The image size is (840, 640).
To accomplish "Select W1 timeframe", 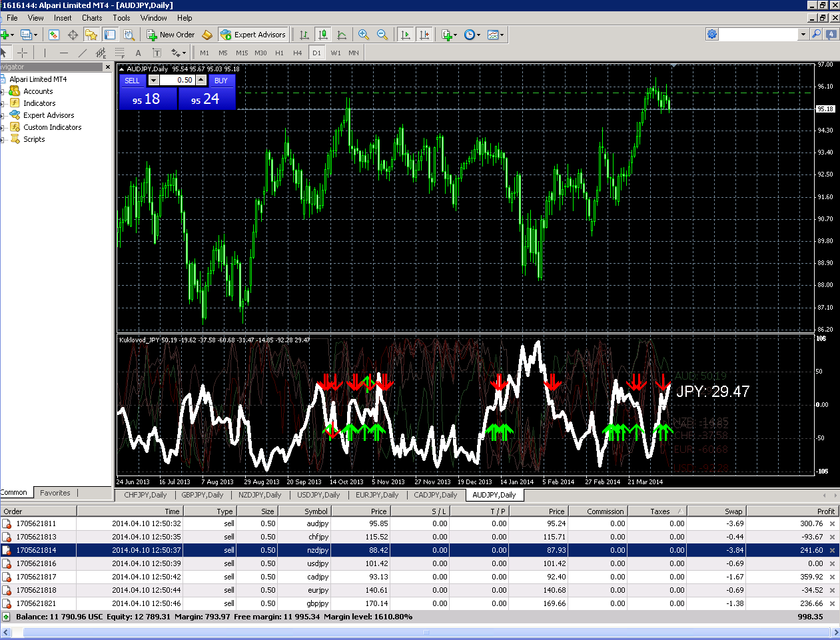I will (336, 53).
